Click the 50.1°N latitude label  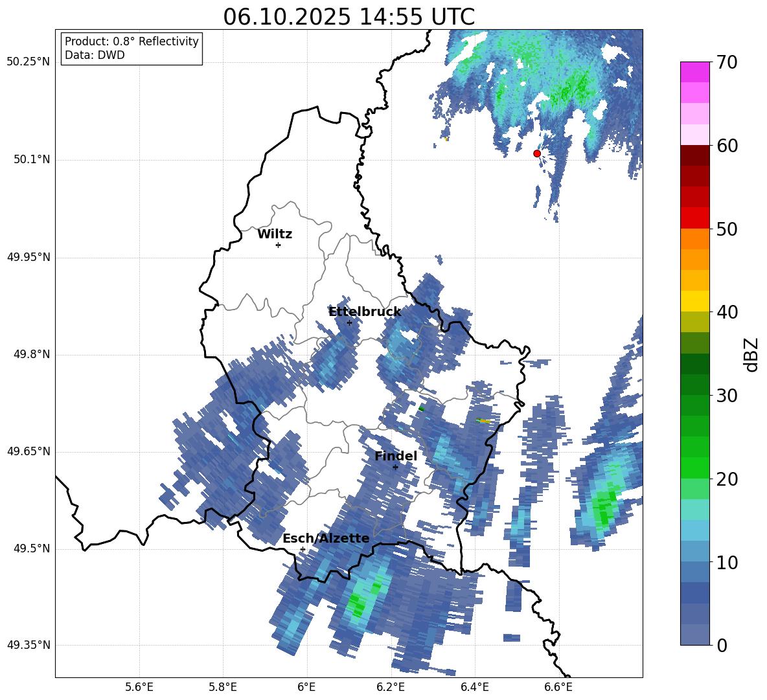point(32,160)
